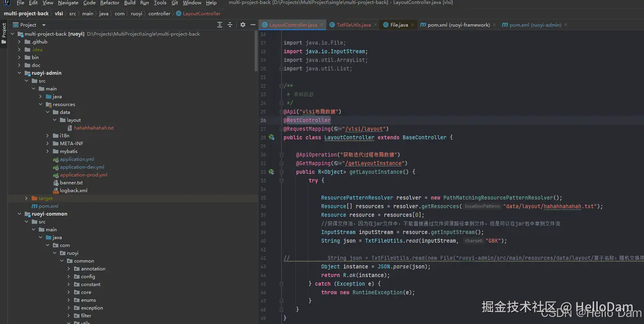
Task: Switch to the File.java tab
Action: (x=398, y=25)
